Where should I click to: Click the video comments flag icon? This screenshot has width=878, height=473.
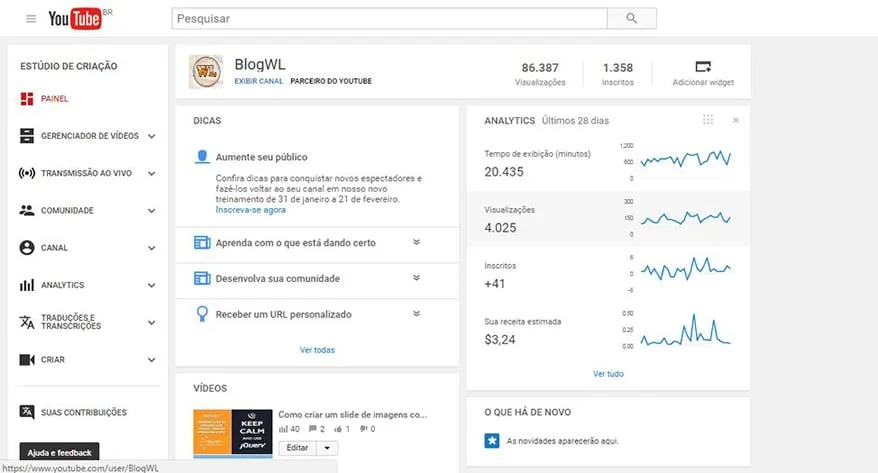[313, 429]
